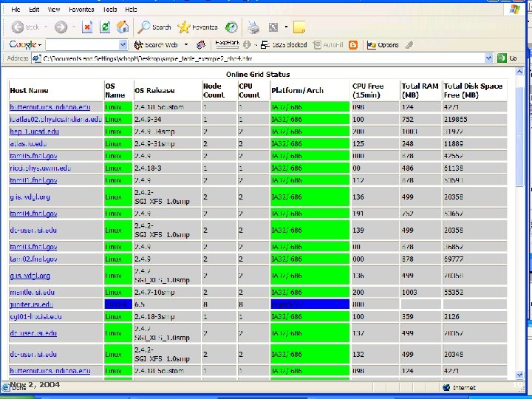Open the Edit menu
This screenshot has height=399, width=532.
tap(34, 10)
